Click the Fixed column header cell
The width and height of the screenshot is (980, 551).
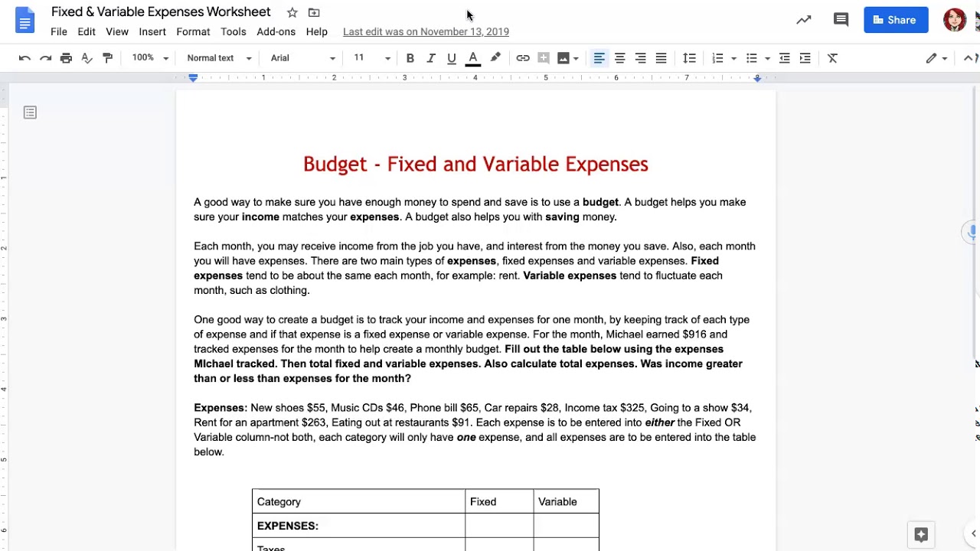coord(499,501)
